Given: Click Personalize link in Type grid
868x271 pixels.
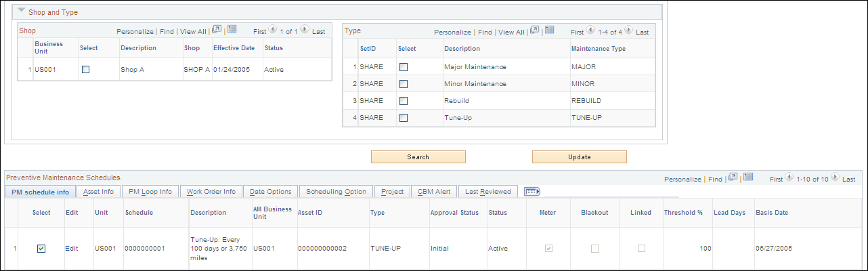Looking at the screenshot, I should click(x=452, y=32).
